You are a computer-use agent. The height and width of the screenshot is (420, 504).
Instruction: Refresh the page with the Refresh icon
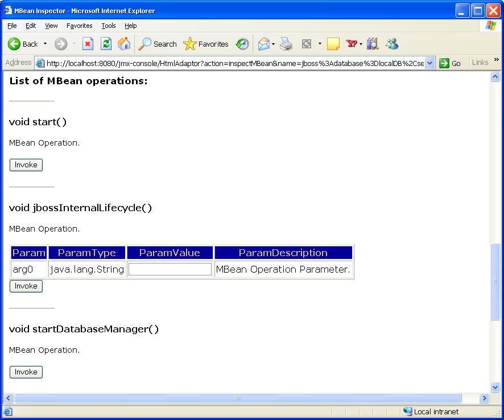[x=106, y=44]
